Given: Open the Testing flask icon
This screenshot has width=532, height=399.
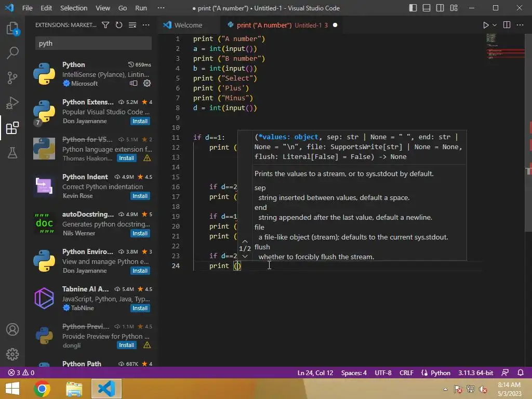Looking at the screenshot, I should point(12,153).
